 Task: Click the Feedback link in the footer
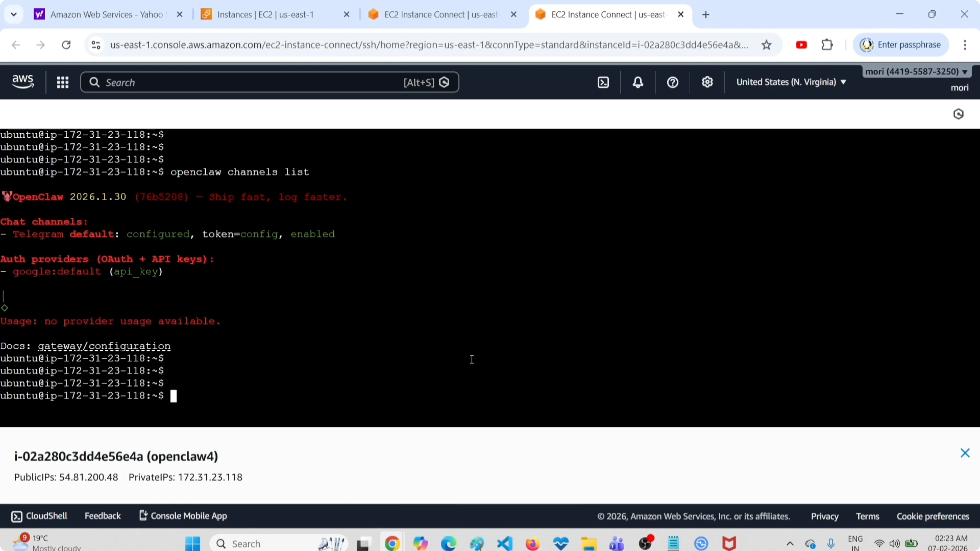[102, 516]
